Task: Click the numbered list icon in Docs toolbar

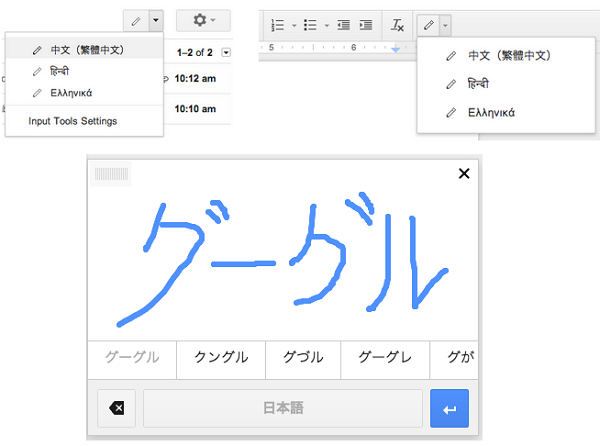Action: [277, 25]
